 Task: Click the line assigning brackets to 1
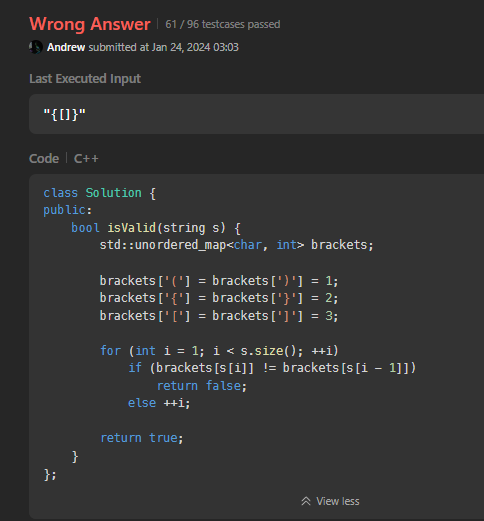(219, 281)
